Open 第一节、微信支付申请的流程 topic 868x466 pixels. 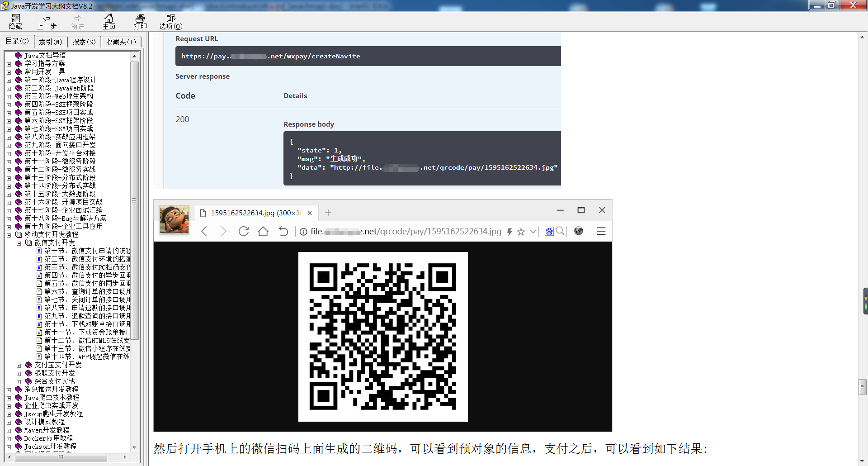point(87,251)
